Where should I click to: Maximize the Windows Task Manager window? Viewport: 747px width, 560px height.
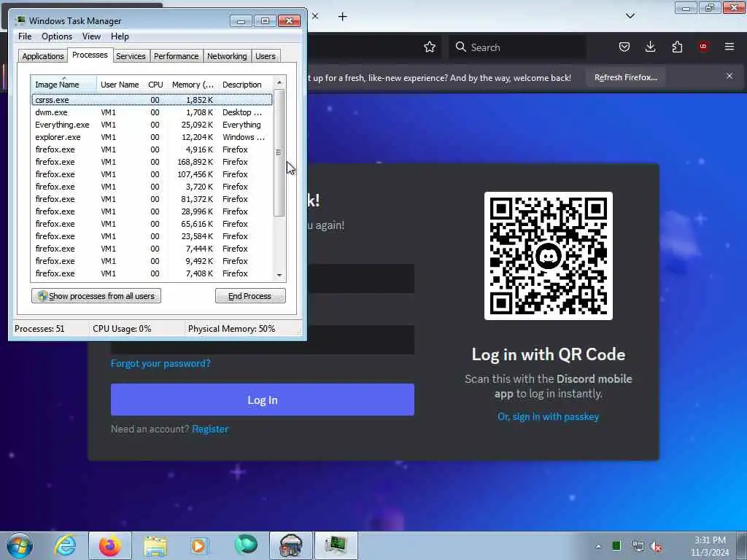pos(265,21)
